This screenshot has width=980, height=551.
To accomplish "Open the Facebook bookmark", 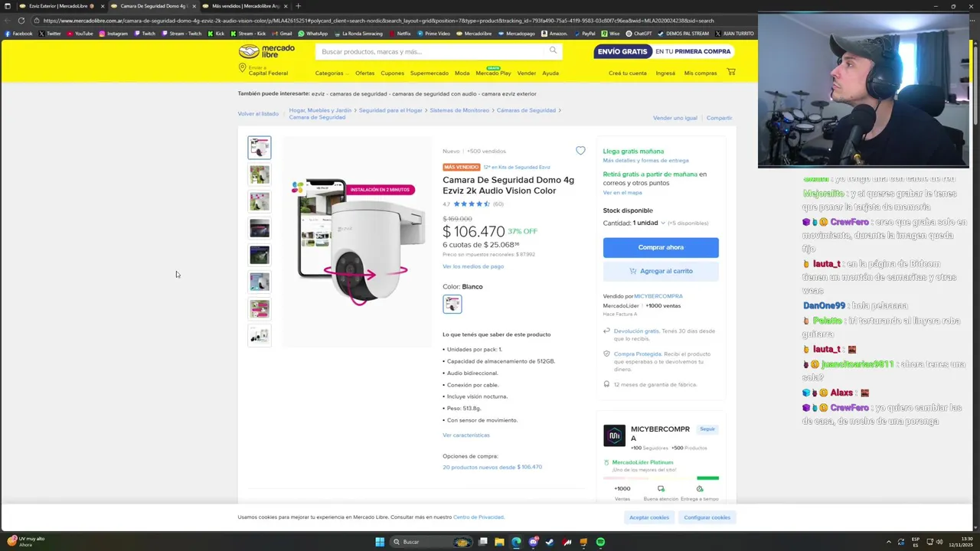I will [18, 34].
